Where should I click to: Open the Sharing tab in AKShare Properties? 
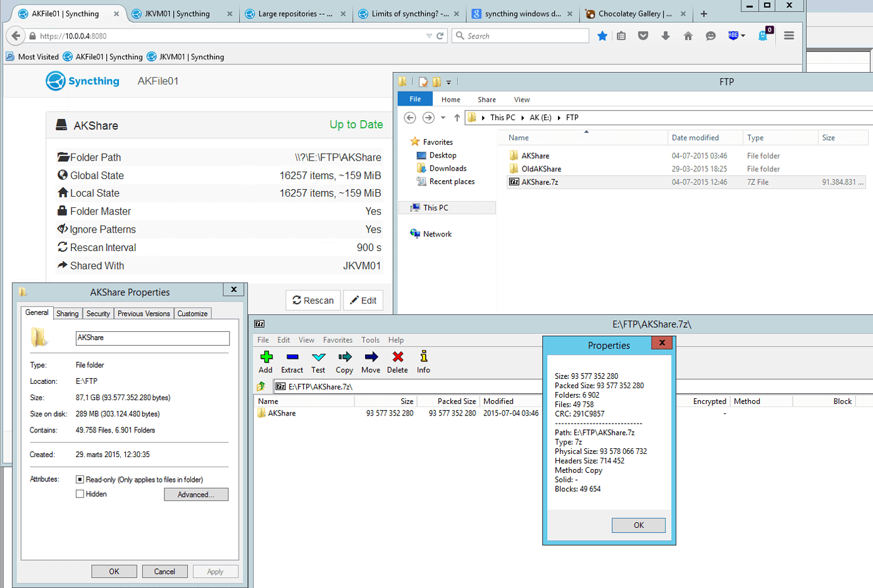click(x=67, y=314)
